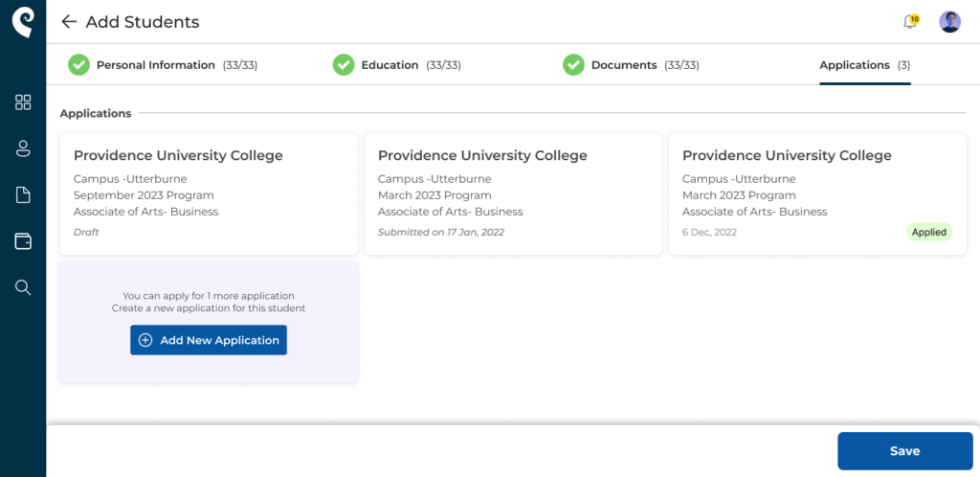The image size is (980, 477).
Task: Open the dashboard grid icon
Action: (23, 102)
